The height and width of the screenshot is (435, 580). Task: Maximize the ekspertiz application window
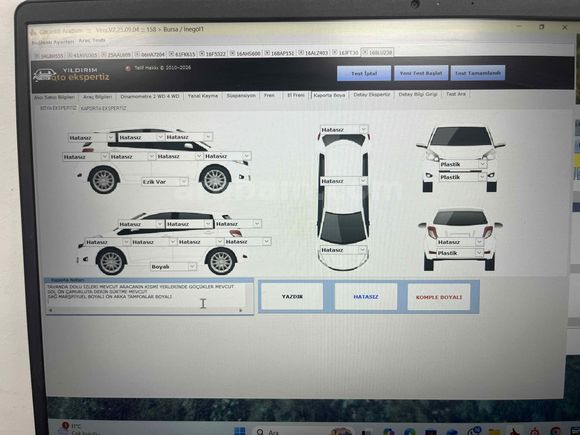pyautogui.click(x=542, y=27)
